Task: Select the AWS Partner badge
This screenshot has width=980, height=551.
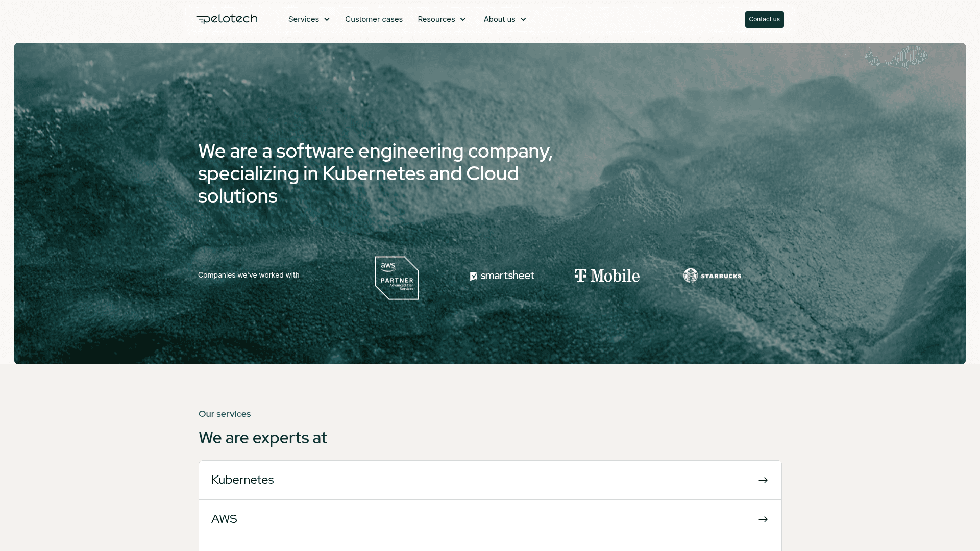Action: point(396,278)
